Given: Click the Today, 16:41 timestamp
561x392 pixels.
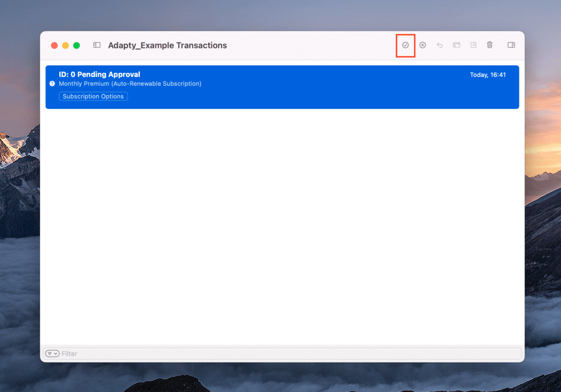Looking at the screenshot, I should 487,75.
